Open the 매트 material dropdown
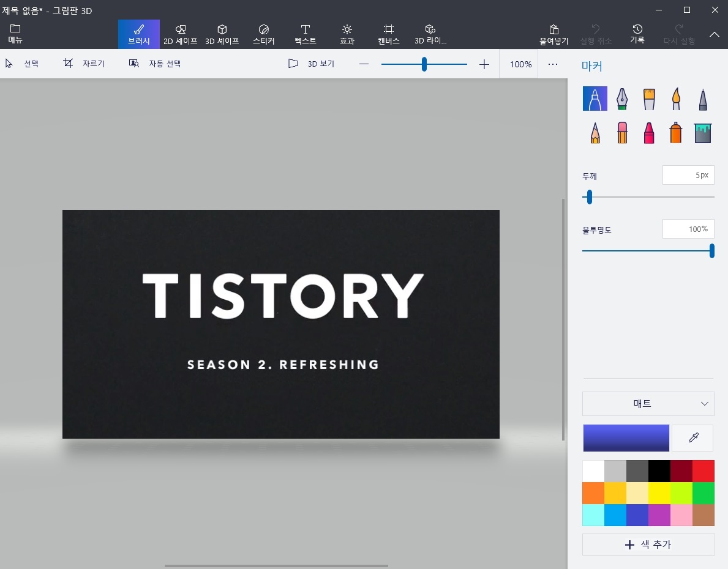This screenshot has width=728, height=569. [x=648, y=404]
